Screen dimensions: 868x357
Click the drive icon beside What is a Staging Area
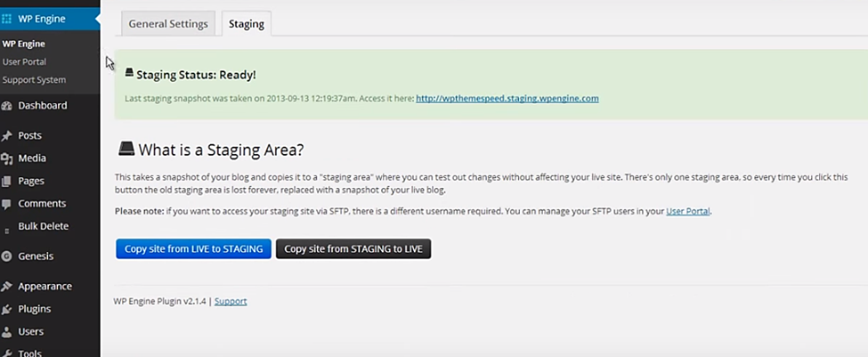point(126,149)
